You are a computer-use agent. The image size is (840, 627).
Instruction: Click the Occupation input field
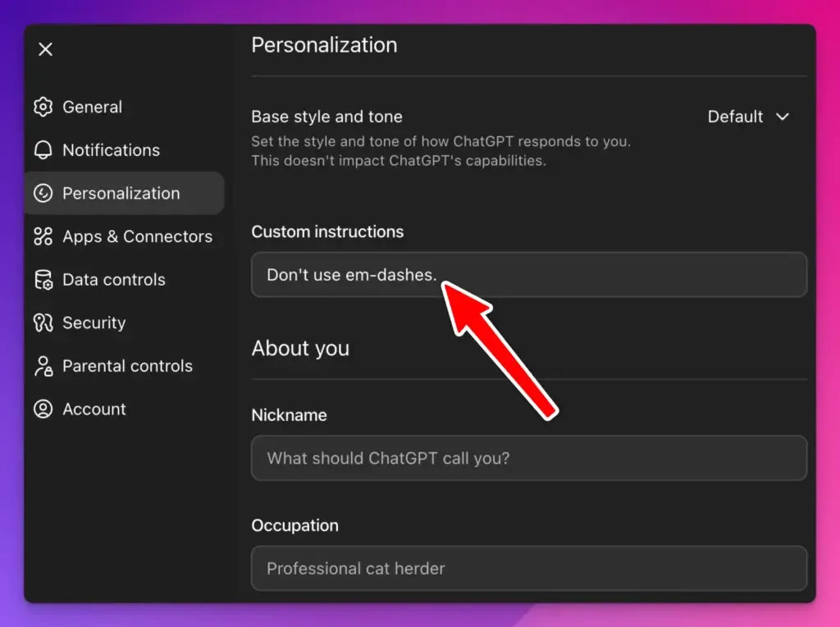(x=528, y=568)
